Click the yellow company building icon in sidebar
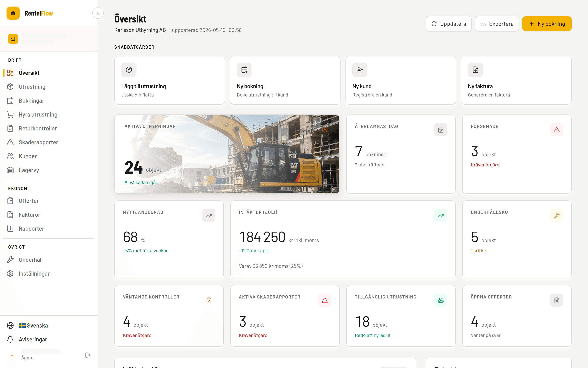The height and width of the screenshot is (368, 588). tap(13, 39)
